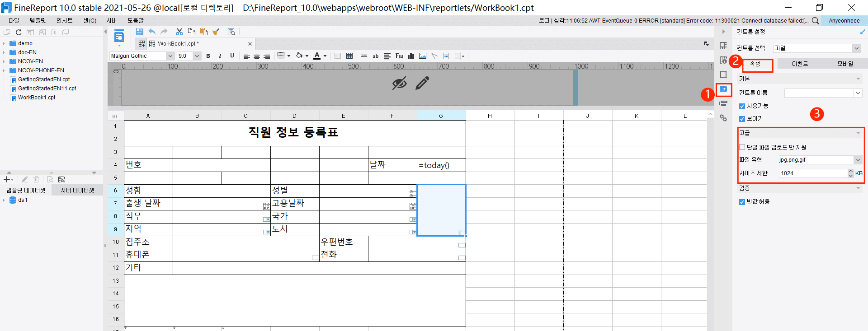This screenshot has width=868, height=331.
Task: Close the WorkBook1.cpt tab
Action: coord(250,44)
